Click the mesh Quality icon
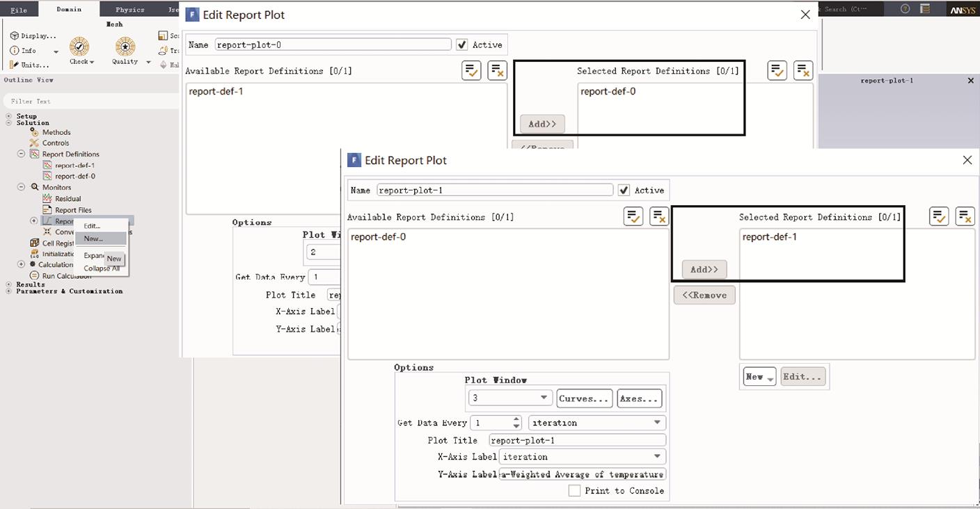The width and height of the screenshot is (980, 509). pos(125,47)
